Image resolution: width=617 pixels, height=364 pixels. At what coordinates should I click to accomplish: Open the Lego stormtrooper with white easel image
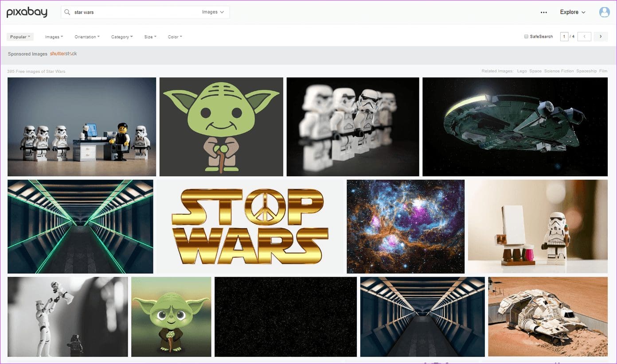point(538,226)
